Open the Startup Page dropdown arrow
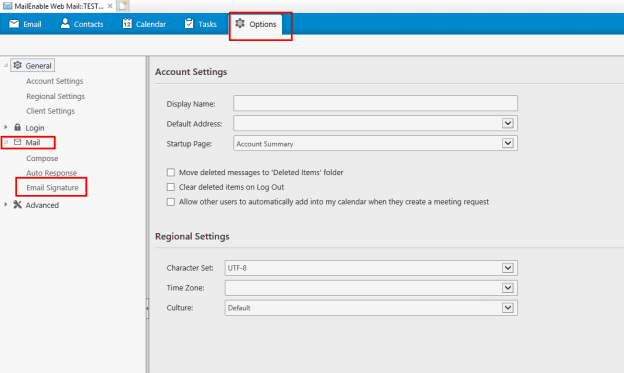This screenshot has height=373, width=624. (508, 143)
